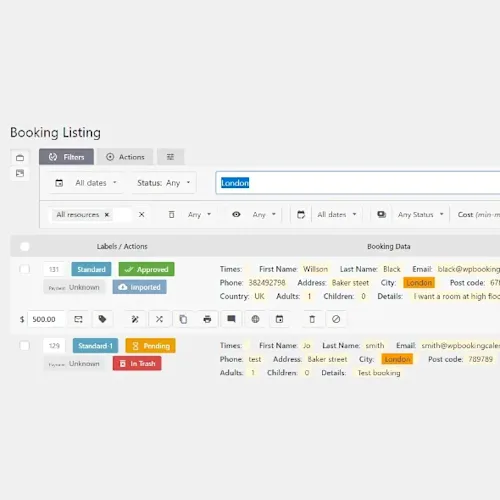Click the payment status icon before Any Status
500x500 pixels.
pos(381,214)
